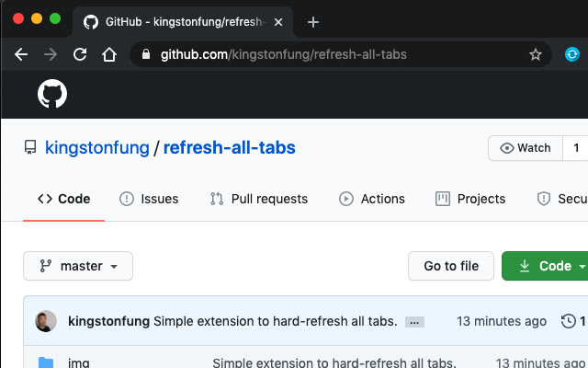Toggle Watch on this repository
Image resolution: width=588 pixels, height=368 pixels.
point(526,148)
